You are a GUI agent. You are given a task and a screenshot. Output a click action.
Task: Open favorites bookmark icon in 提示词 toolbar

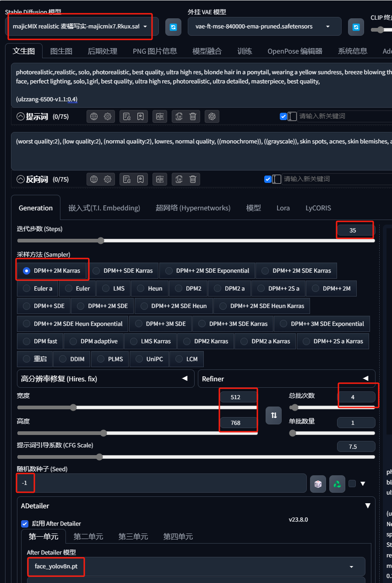coord(141,116)
